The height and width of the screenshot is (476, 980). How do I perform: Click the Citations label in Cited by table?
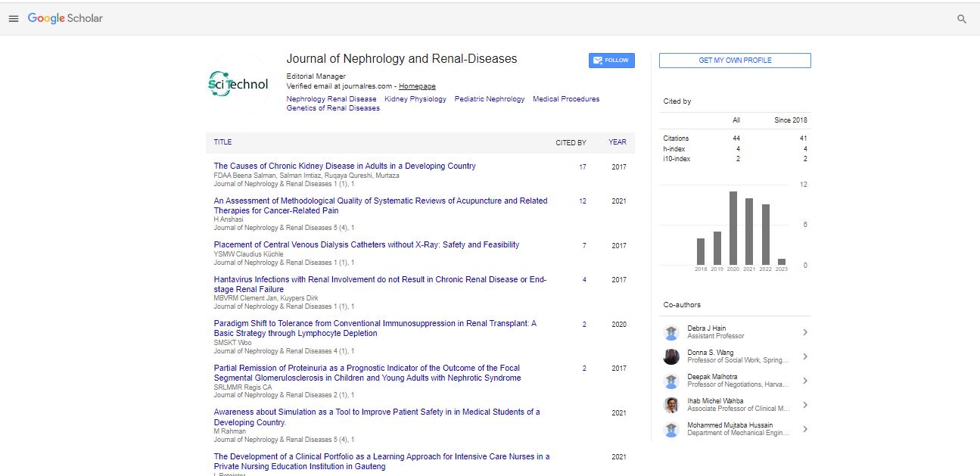(677, 138)
